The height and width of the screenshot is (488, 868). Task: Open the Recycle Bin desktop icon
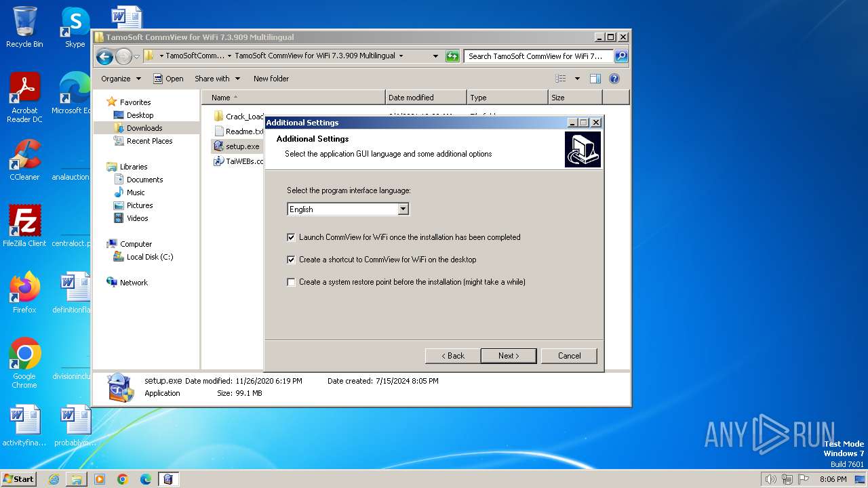coord(24,27)
